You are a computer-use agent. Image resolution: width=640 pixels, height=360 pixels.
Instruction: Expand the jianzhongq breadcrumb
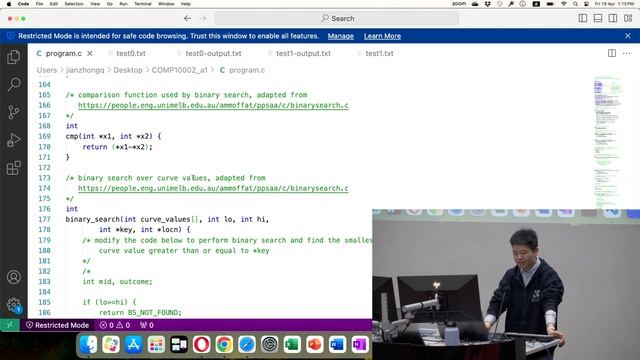85,70
